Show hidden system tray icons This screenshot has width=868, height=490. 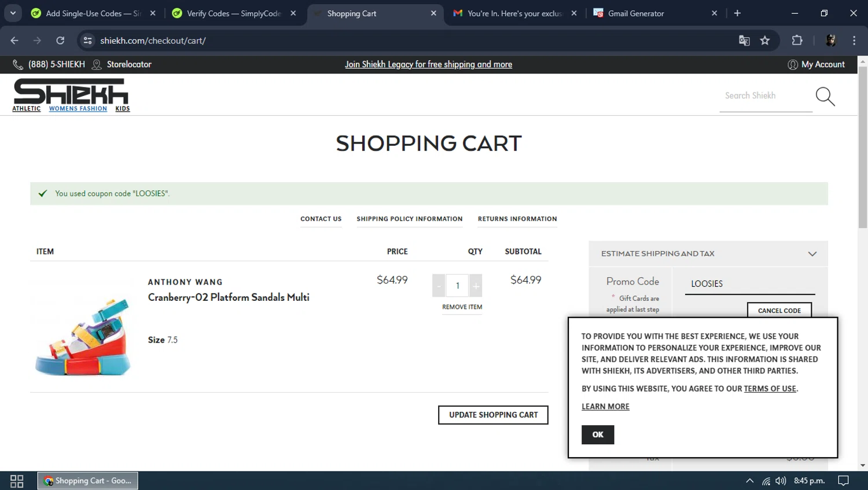(x=749, y=481)
